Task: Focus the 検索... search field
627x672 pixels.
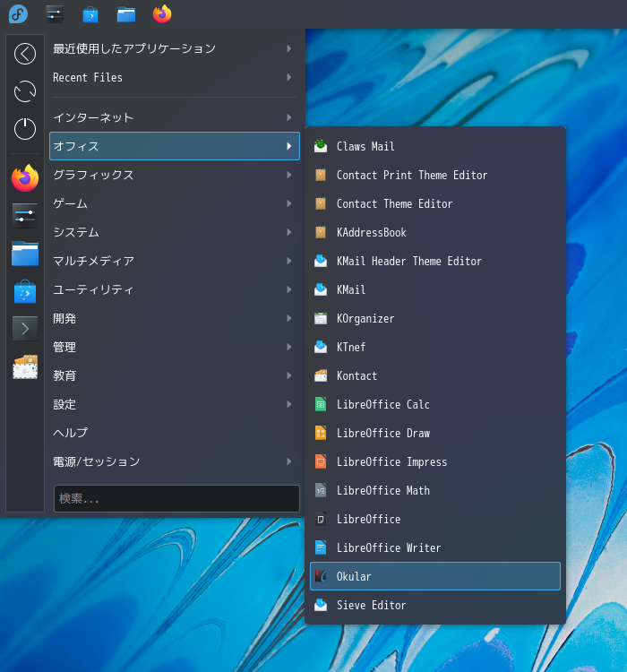Action: click(x=176, y=498)
